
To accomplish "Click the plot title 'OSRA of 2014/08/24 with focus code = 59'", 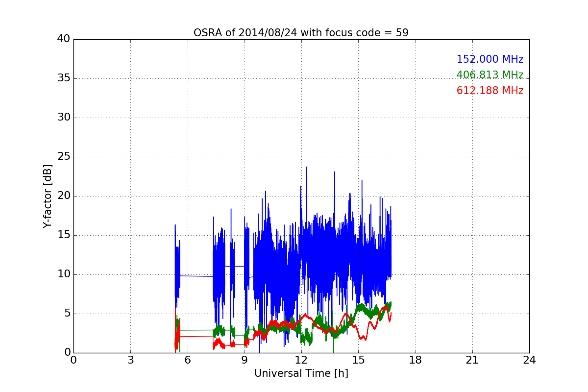I will [x=301, y=33].
